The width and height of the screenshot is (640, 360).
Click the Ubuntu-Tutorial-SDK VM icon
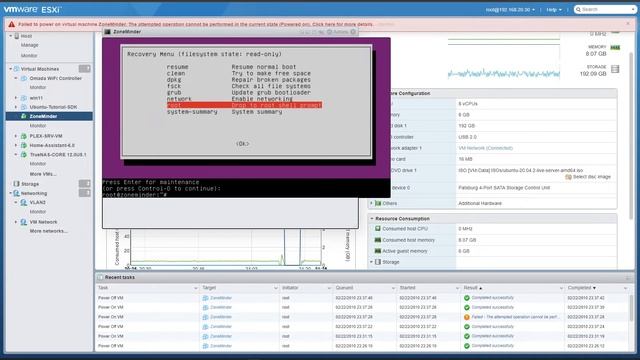pos(24,107)
